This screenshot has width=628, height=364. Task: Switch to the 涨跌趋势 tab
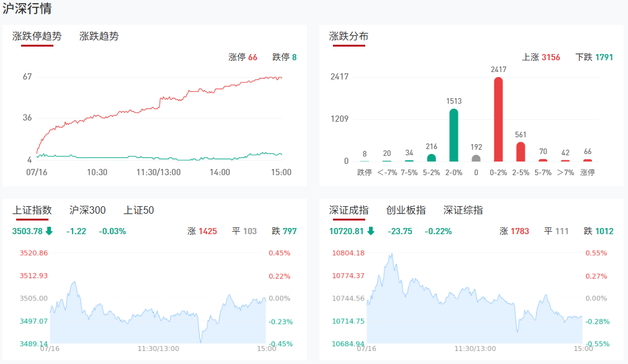click(x=99, y=36)
